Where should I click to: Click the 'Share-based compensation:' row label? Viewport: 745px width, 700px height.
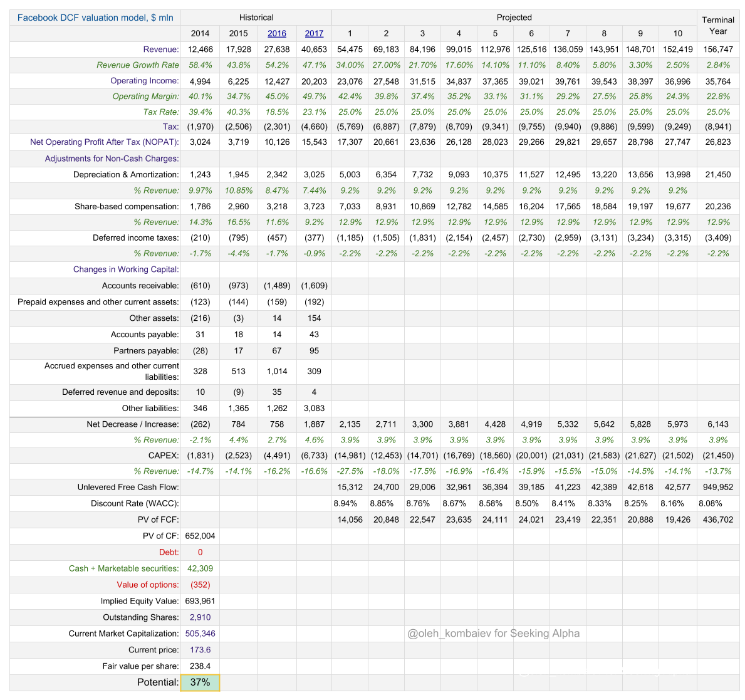127,207
